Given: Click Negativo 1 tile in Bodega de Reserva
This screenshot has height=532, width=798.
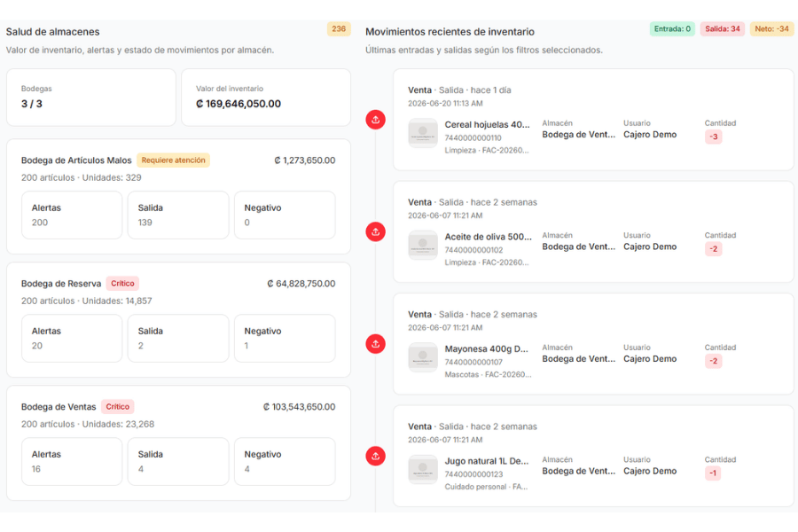Looking at the screenshot, I should [x=285, y=338].
